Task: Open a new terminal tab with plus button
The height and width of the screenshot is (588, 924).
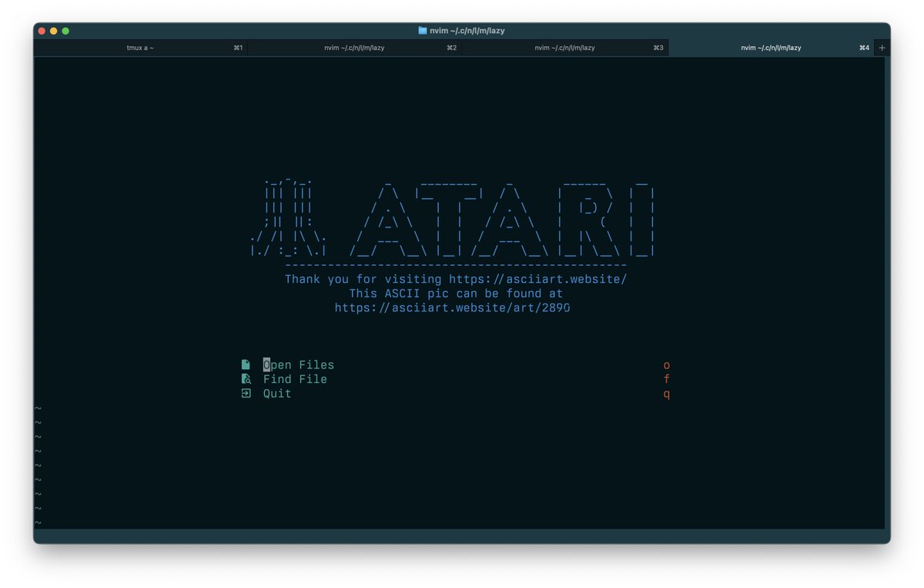Action: (882, 48)
